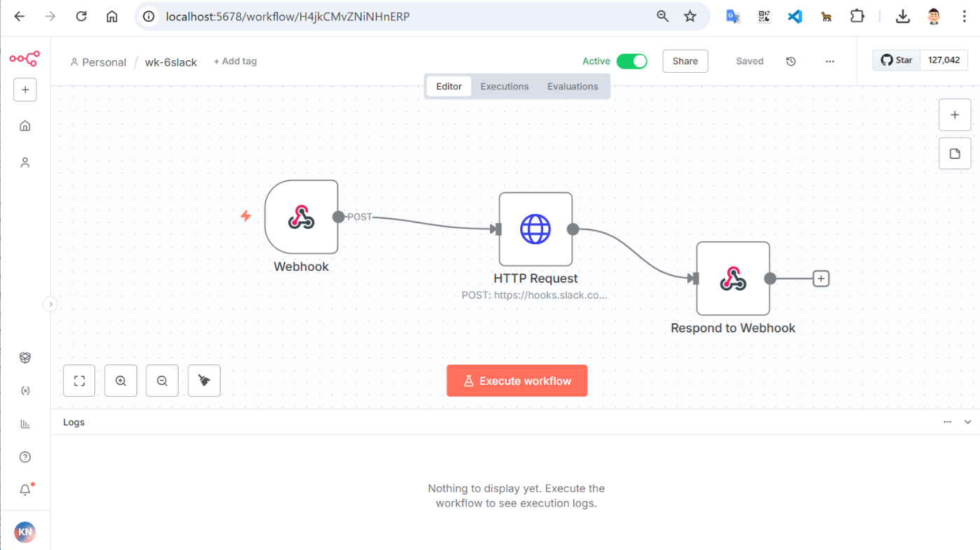Click the Personal project breadcrumb
980x550 pixels.
click(x=98, y=62)
